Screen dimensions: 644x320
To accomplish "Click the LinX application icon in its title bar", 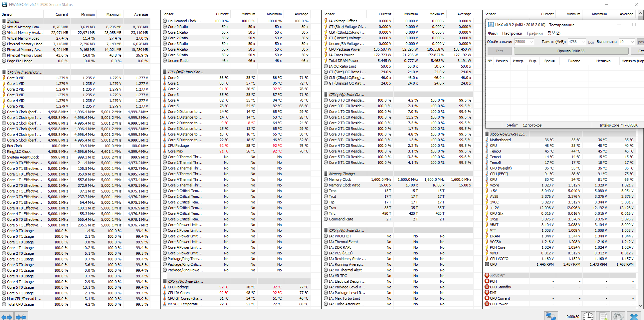I will (491, 25).
